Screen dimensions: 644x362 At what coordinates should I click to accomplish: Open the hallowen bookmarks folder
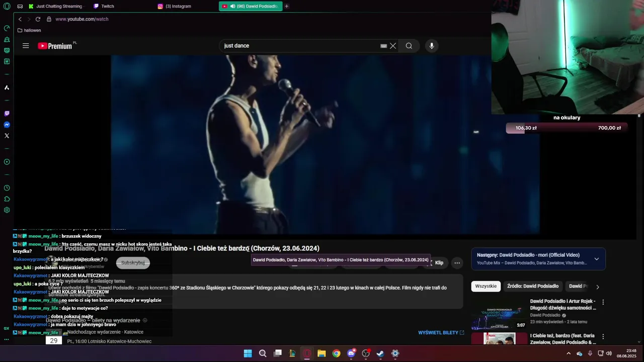coord(29,30)
